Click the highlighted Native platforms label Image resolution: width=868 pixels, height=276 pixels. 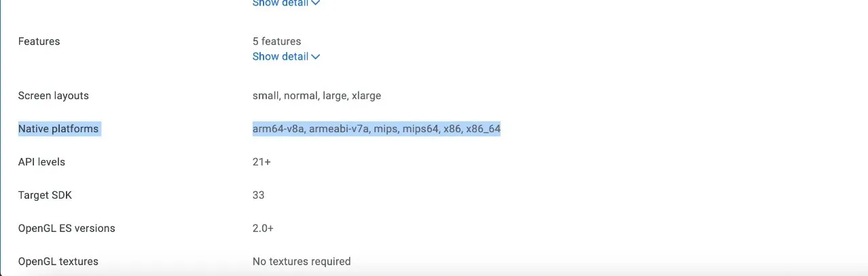point(58,129)
